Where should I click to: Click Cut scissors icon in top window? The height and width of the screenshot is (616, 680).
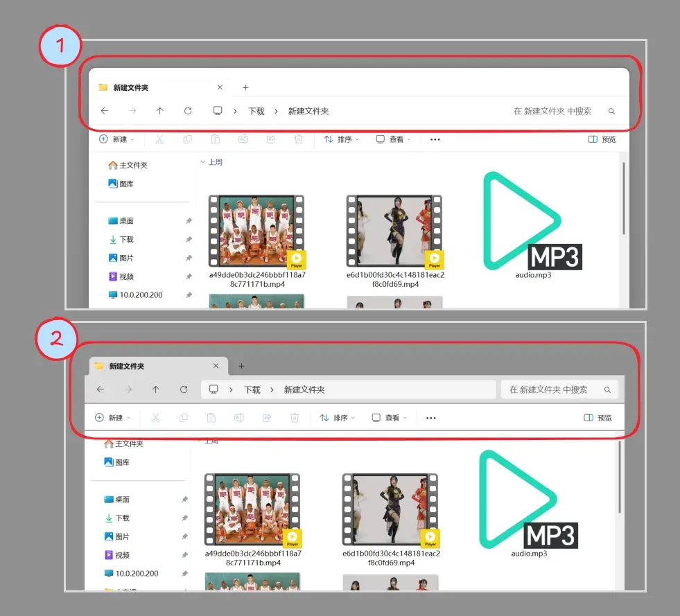pos(159,139)
